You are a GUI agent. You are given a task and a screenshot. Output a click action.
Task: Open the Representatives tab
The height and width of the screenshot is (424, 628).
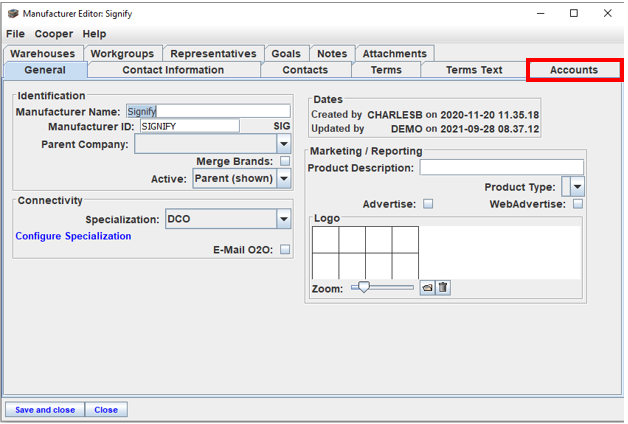(213, 54)
